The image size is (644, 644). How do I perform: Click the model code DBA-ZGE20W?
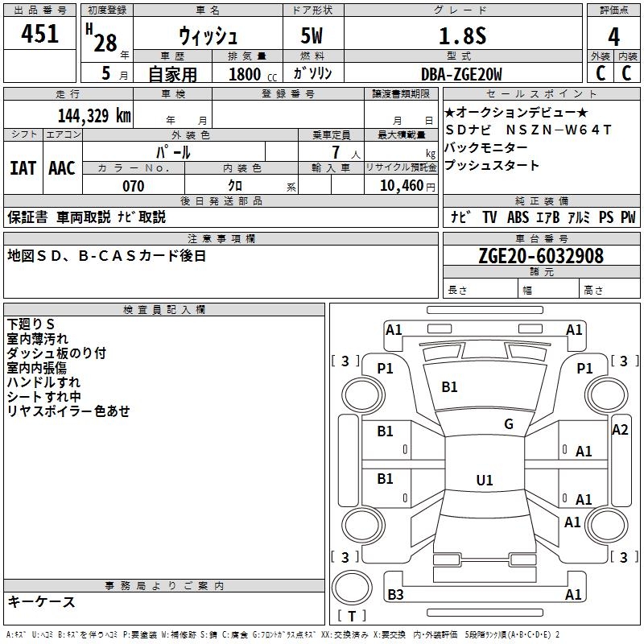point(460,74)
